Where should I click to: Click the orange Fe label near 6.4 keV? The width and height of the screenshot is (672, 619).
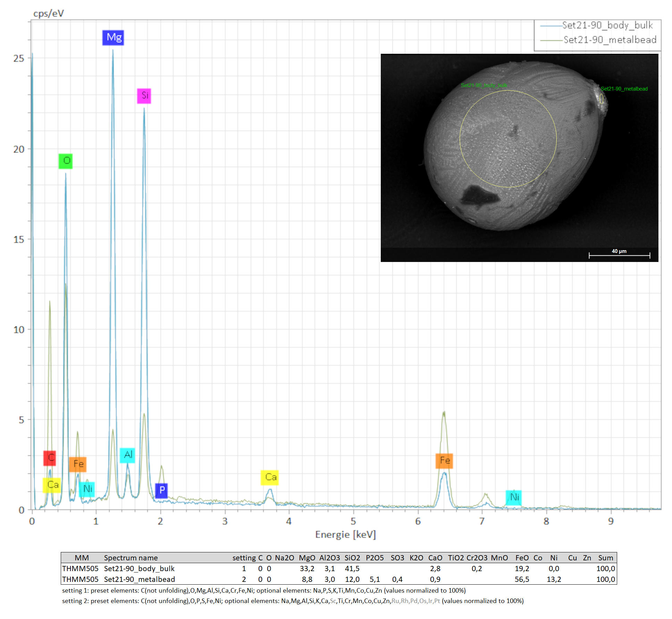(444, 461)
